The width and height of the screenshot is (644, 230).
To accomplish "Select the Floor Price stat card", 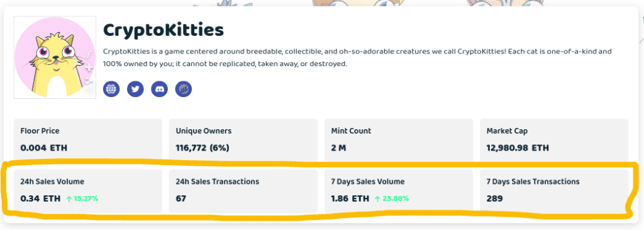I will 88,141.
